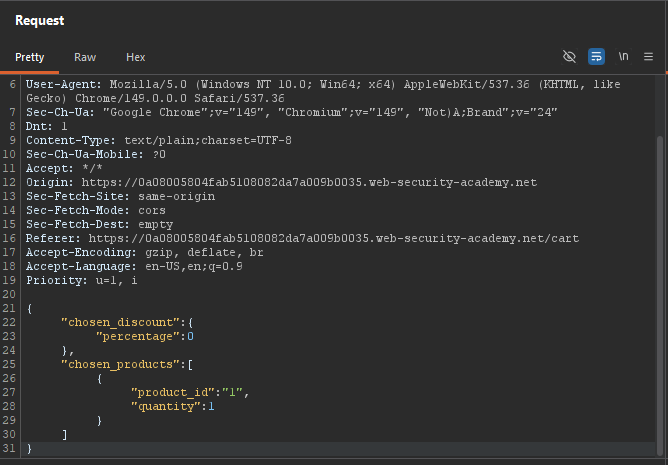Click the Dnt: 1 header
This screenshot has width=668, height=465.
point(46,127)
